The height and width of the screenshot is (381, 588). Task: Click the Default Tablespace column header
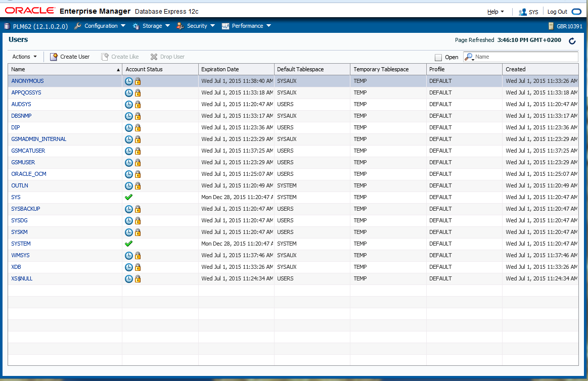[312, 69]
